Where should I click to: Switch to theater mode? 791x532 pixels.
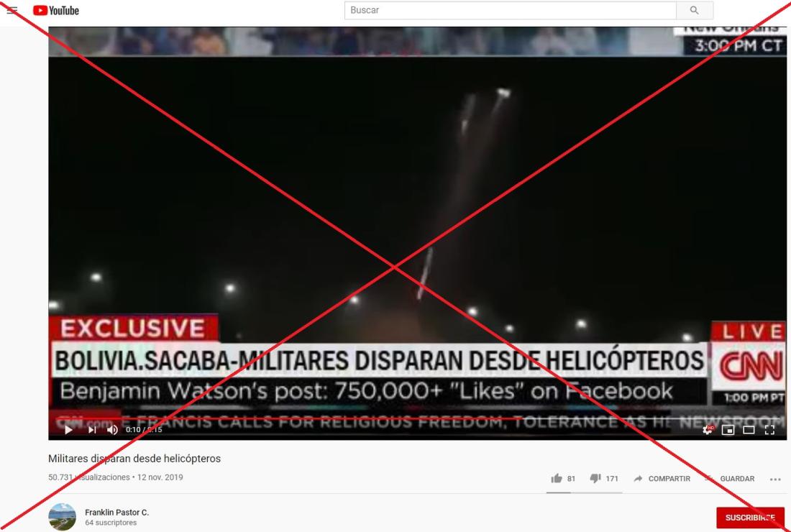pos(749,430)
